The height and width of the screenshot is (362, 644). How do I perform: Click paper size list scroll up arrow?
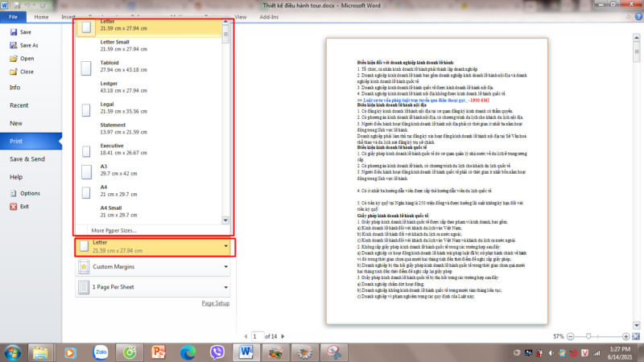[x=225, y=22]
